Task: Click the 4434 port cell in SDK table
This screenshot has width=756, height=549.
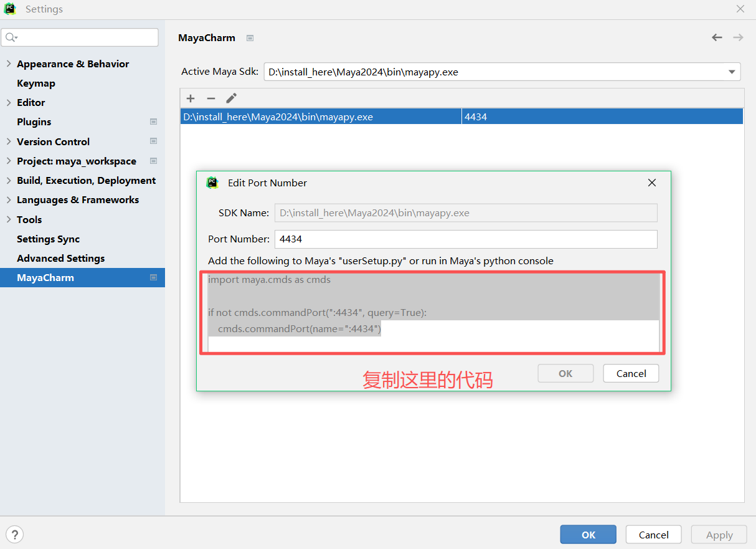Action: 602,117
